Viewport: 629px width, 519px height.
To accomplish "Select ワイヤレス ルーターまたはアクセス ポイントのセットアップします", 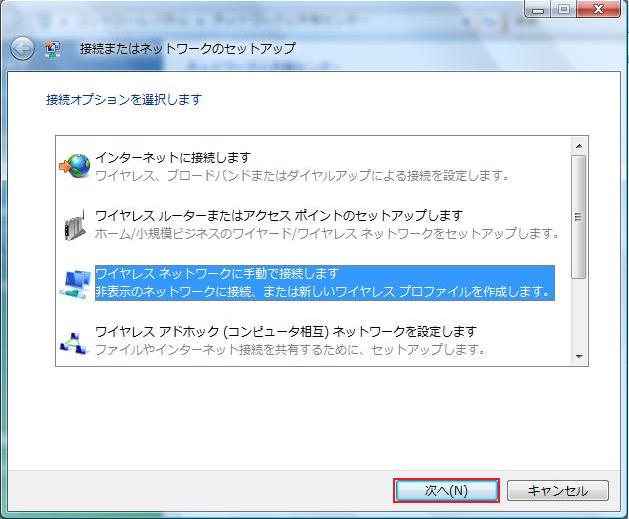I will (278, 216).
